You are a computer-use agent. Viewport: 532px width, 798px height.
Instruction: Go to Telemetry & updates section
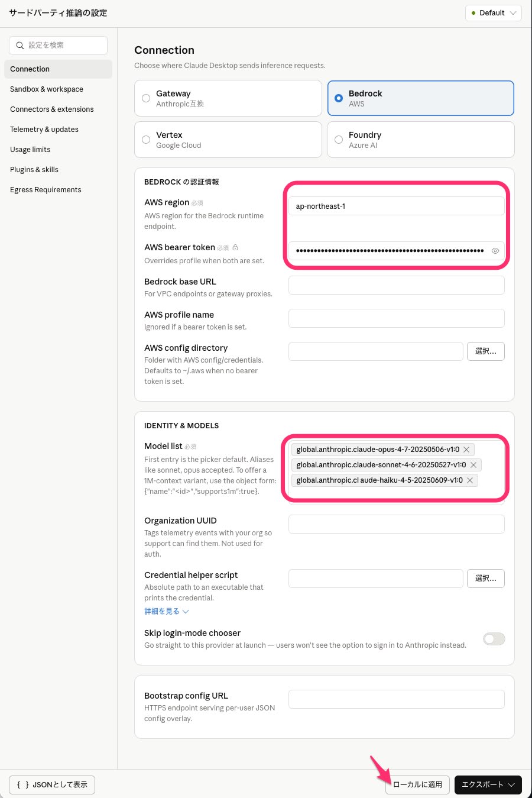44,130
